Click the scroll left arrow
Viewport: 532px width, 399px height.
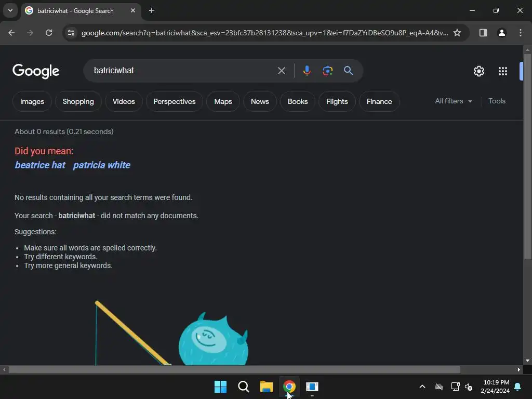point(4,369)
